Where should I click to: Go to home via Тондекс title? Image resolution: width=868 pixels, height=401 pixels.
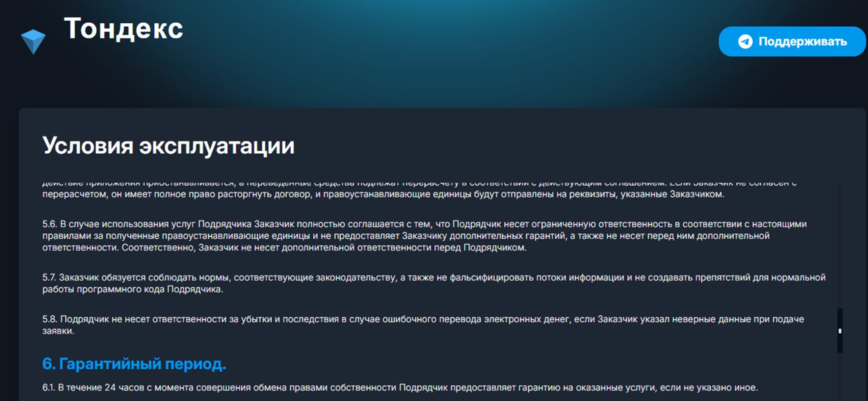(123, 29)
